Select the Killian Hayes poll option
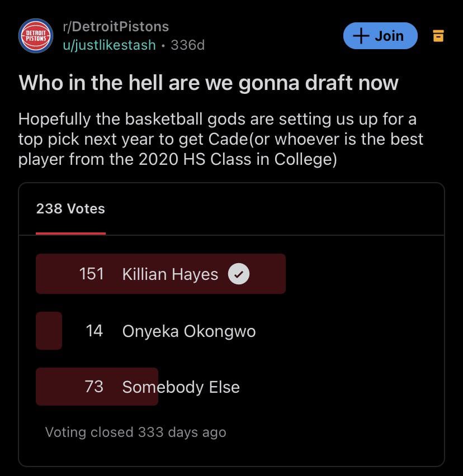Viewport: 463px width, 476px height. (x=160, y=274)
